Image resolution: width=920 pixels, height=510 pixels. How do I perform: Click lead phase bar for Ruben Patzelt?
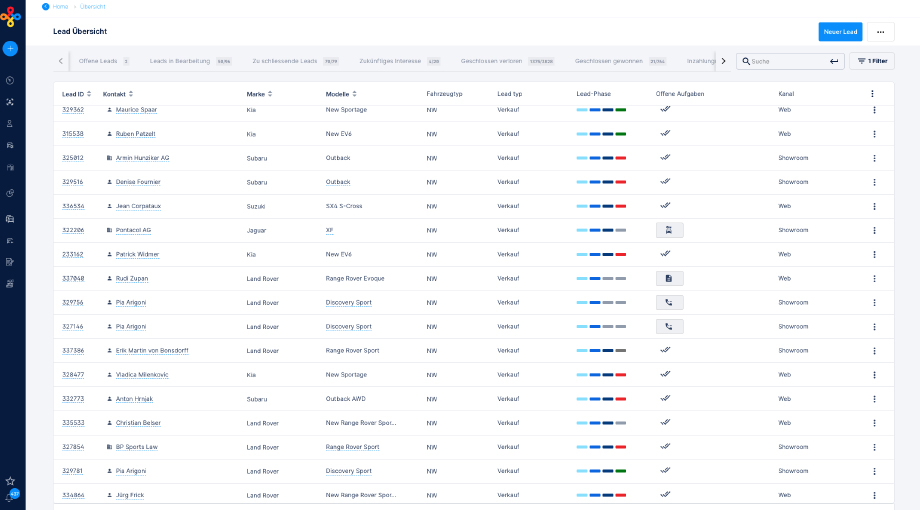point(601,134)
